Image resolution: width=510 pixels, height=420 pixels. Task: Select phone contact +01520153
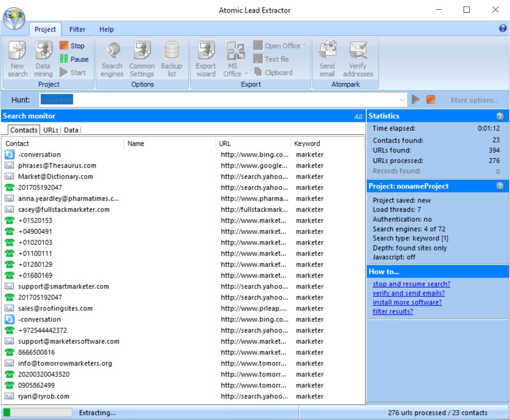point(183,221)
